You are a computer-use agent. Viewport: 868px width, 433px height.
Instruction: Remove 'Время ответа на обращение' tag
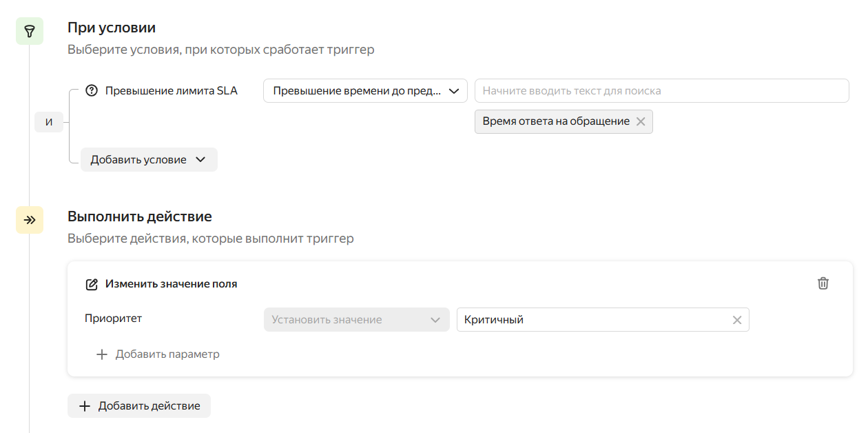pos(641,121)
